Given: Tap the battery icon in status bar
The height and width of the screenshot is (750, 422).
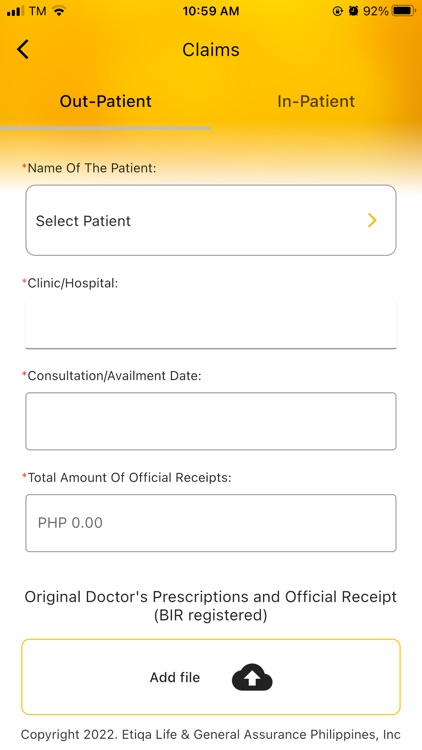Looking at the screenshot, I should [x=404, y=11].
